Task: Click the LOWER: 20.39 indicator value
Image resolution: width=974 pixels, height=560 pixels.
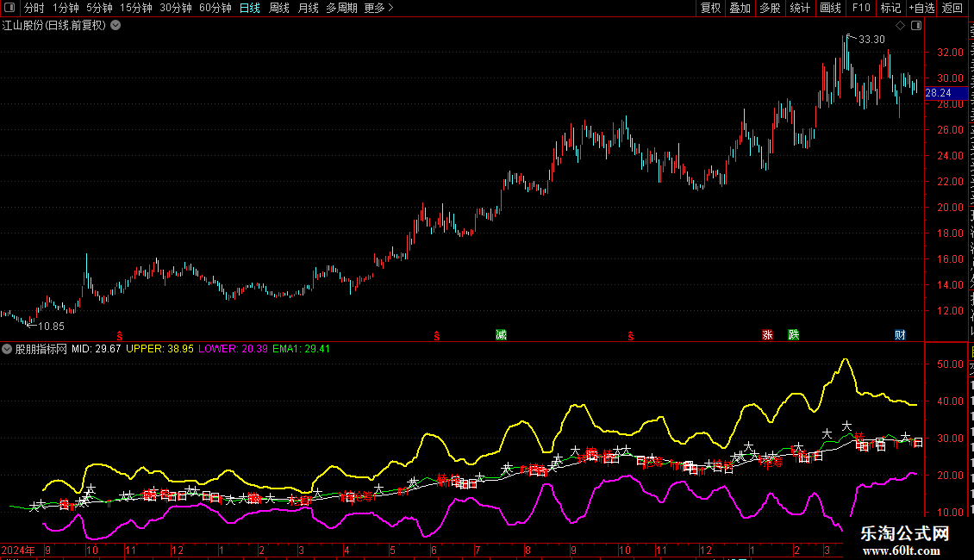Action: [x=233, y=349]
